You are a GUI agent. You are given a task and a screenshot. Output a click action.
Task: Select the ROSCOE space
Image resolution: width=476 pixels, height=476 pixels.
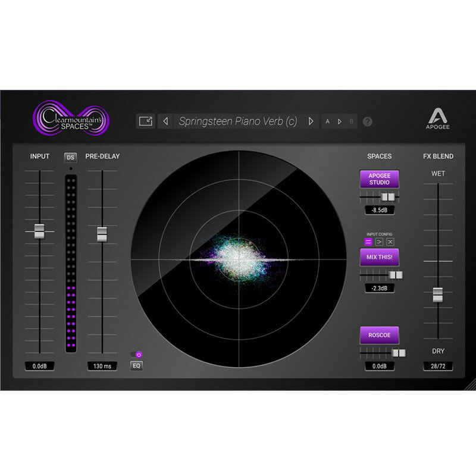click(379, 336)
